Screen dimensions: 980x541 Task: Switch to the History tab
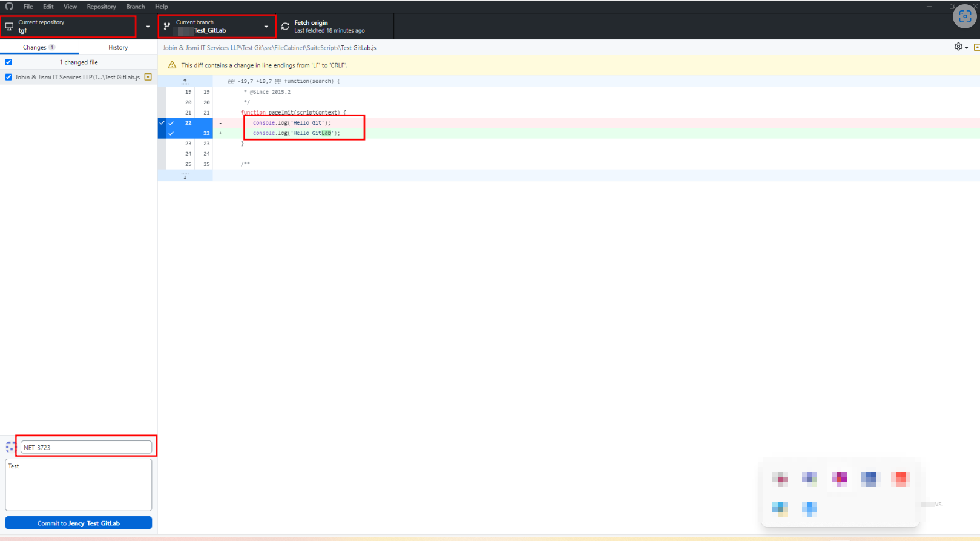point(118,47)
